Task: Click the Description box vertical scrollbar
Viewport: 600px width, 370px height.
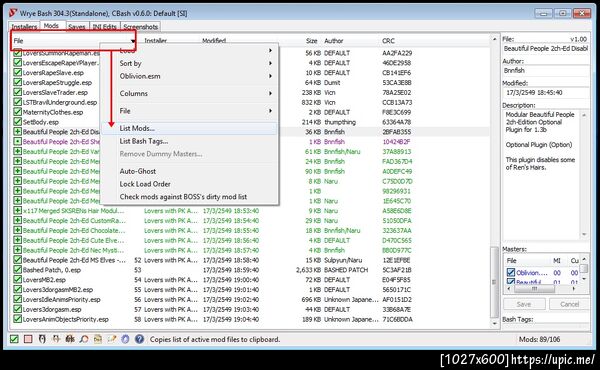Action: click(x=584, y=174)
